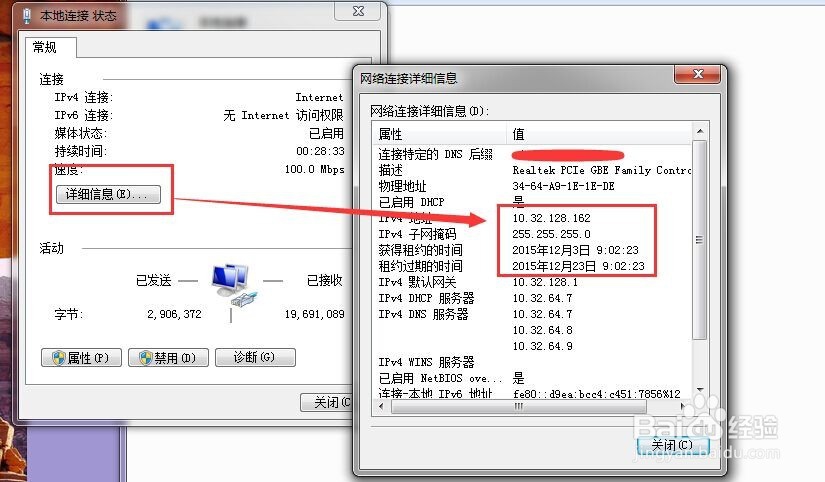
Task: Click the DNS value 10.32.64.9
Action: tap(542, 346)
